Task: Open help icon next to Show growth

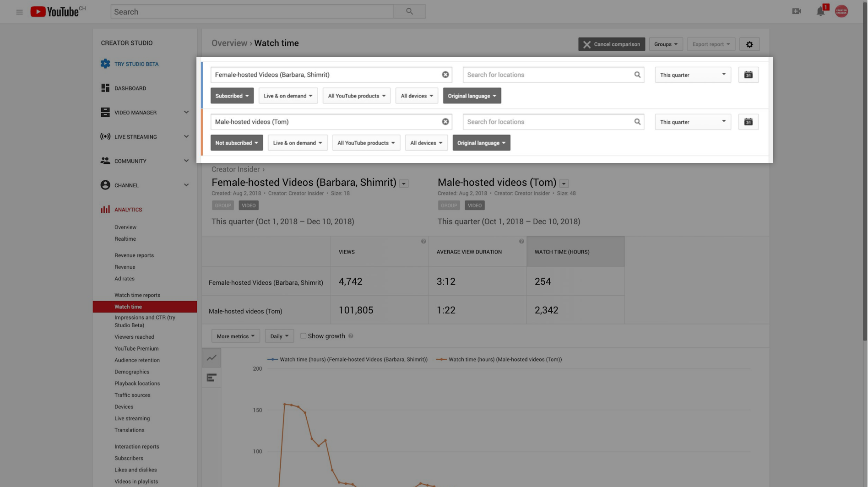Action: 351,336
